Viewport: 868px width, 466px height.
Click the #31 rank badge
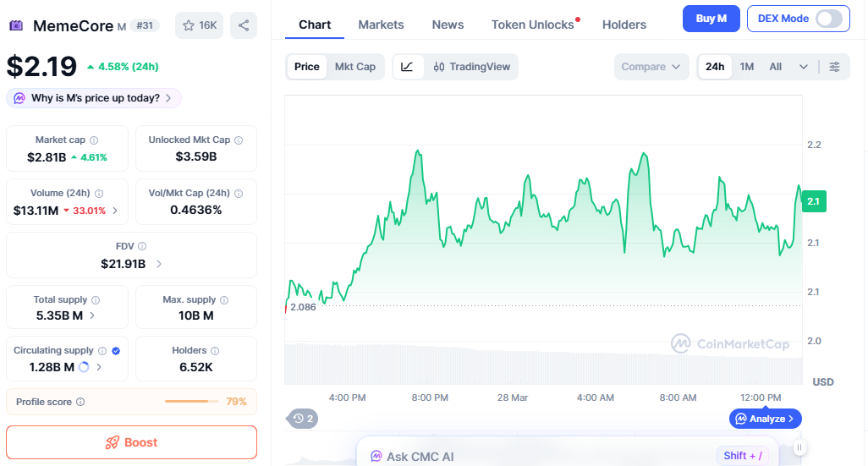pyautogui.click(x=145, y=25)
